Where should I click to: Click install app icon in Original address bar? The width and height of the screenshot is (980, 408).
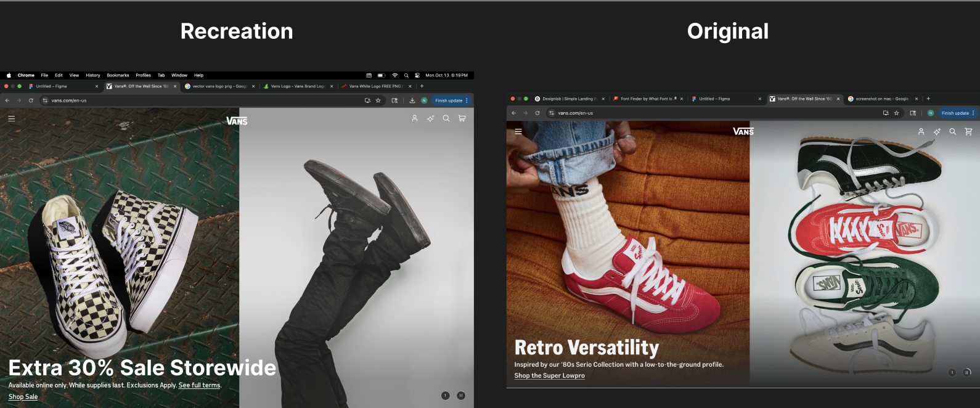coord(886,113)
